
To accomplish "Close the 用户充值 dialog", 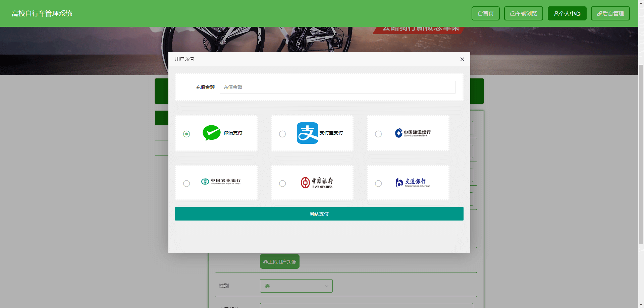I will click(462, 59).
